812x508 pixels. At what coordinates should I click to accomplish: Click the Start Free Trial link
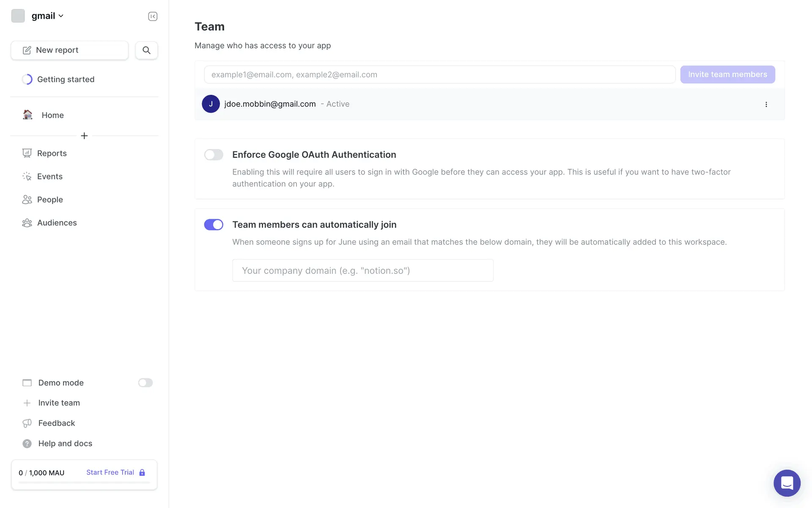110,472
